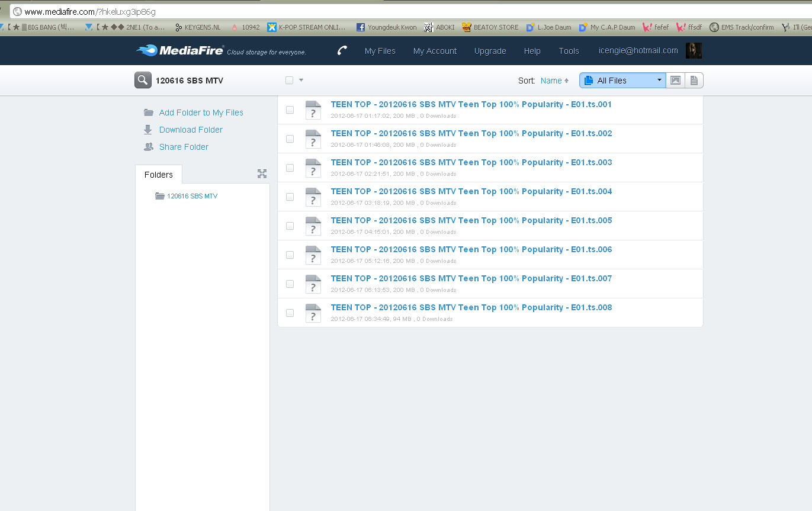Open the L.Joe Daum bookmark
Screen dimensions: 812x511
(x=549, y=27)
